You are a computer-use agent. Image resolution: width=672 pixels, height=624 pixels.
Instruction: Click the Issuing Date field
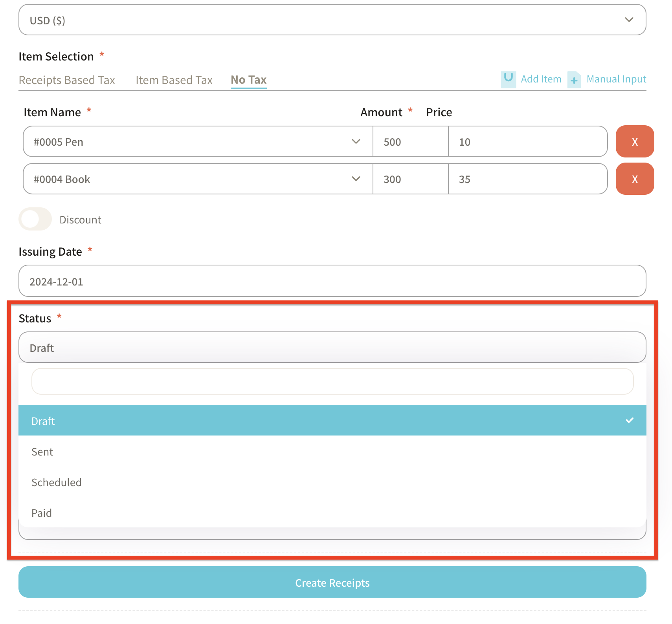[x=332, y=281]
